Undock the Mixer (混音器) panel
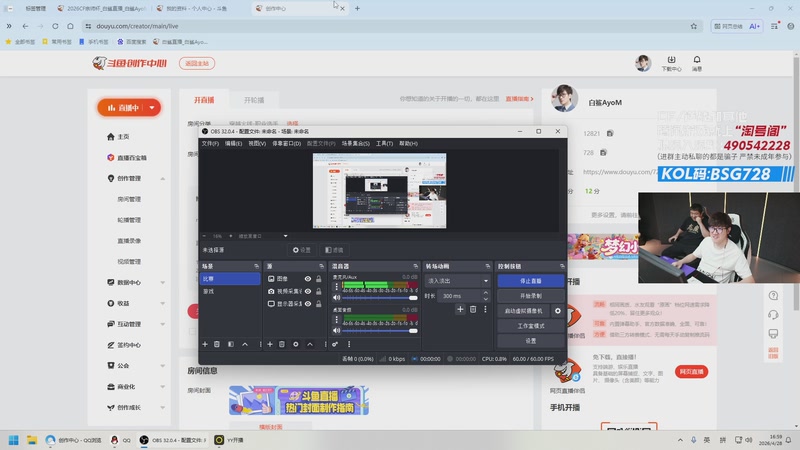This screenshot has width=800, height=450. tap(415, 266)
